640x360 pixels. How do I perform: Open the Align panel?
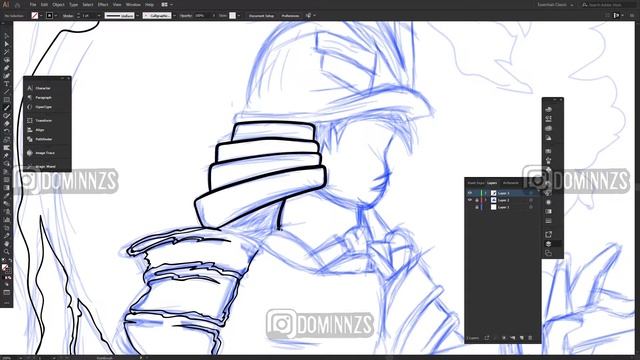tap(39, 130)
